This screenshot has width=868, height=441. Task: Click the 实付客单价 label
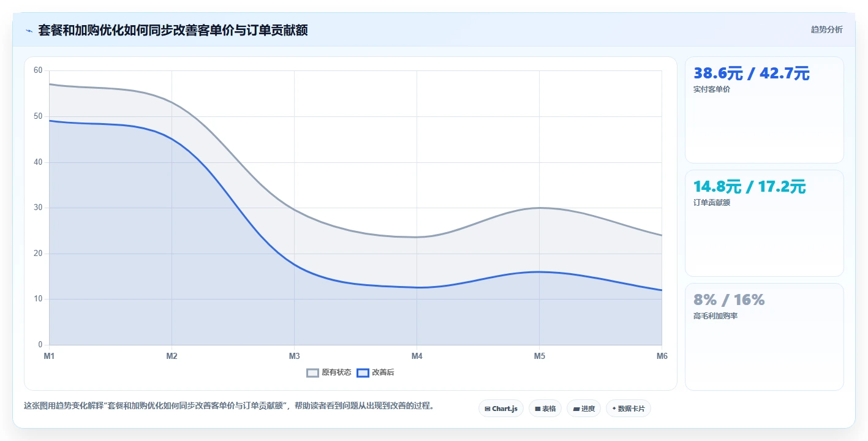point(712,89)
